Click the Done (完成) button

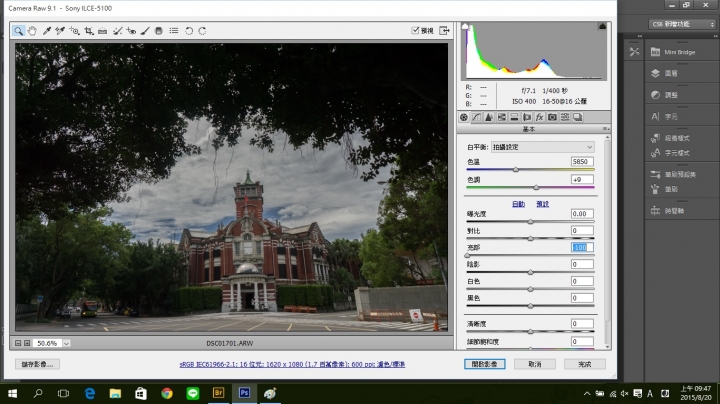point(585,364)
